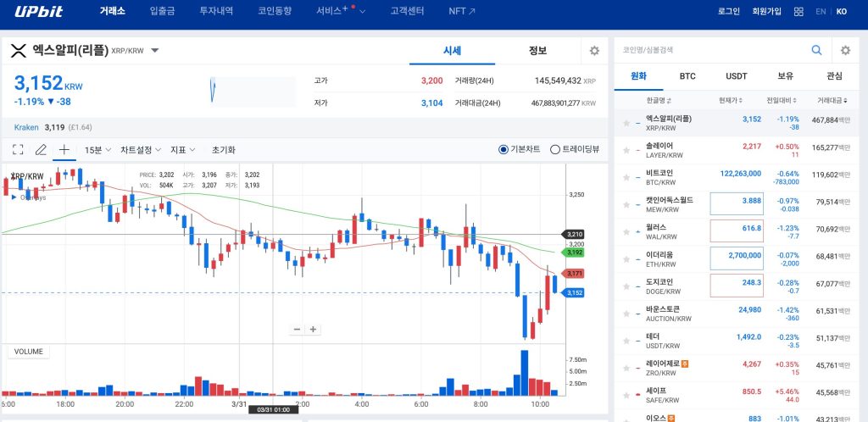Image resolution: width=868 pixels, height=422 pixels.
Task: Switch language to EN
Action: 821,12
